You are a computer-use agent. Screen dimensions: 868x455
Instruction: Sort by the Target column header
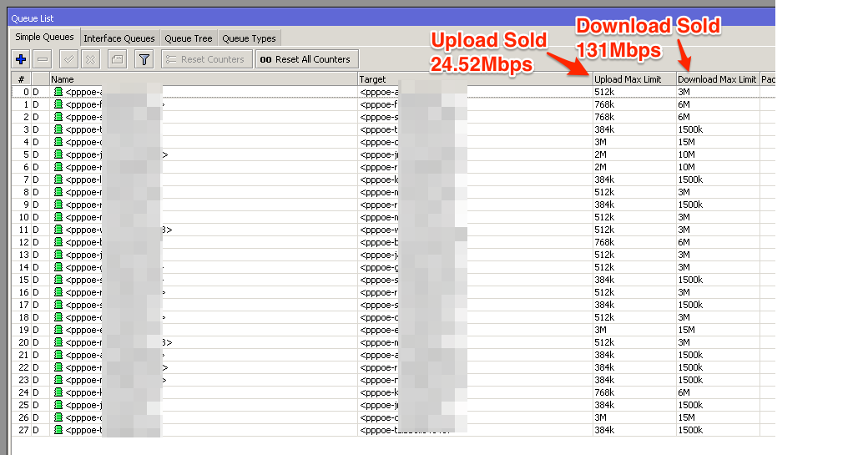coord(475,79)
